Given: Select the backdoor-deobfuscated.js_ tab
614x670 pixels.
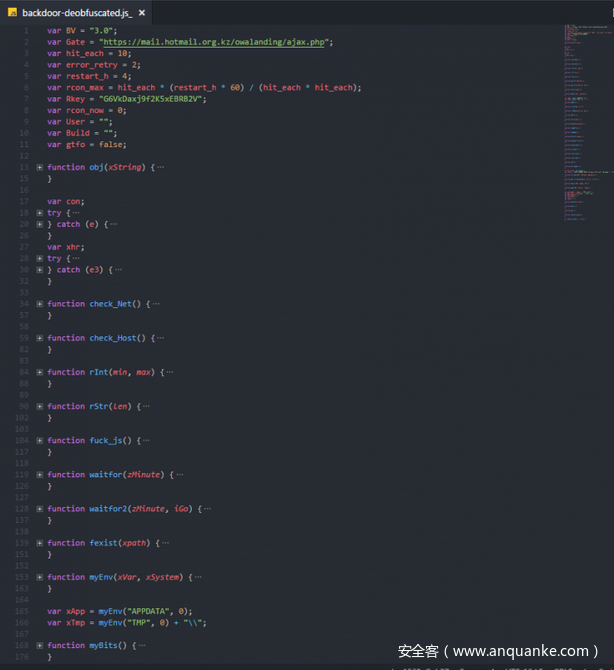Looking at the screenshot, I should (76, 13).
